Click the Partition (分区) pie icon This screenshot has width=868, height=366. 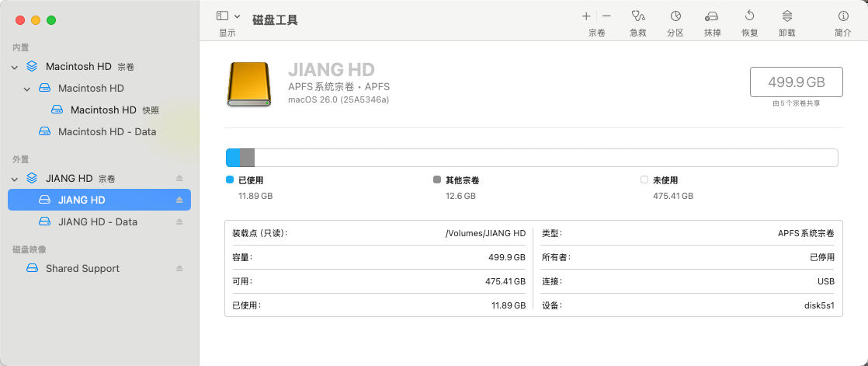coord(675,16)
